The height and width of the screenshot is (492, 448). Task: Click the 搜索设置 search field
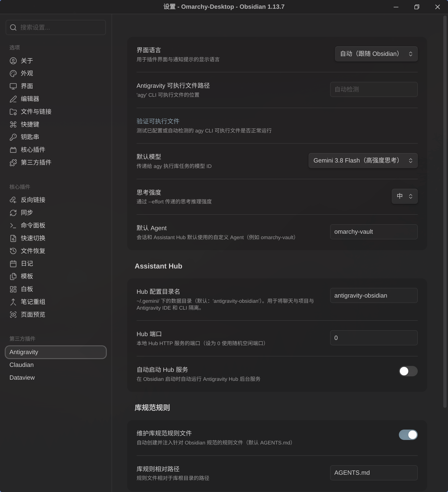(x=56, y=28)
